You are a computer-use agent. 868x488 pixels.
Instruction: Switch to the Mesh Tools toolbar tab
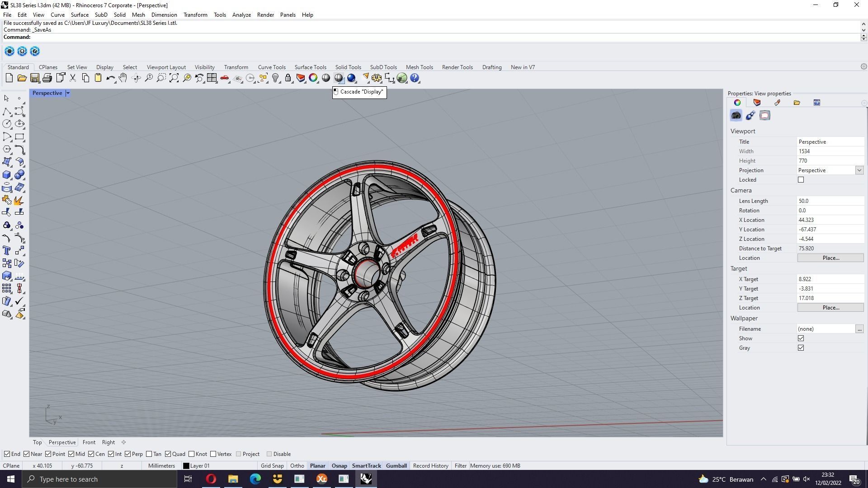(x=419, y=67)
